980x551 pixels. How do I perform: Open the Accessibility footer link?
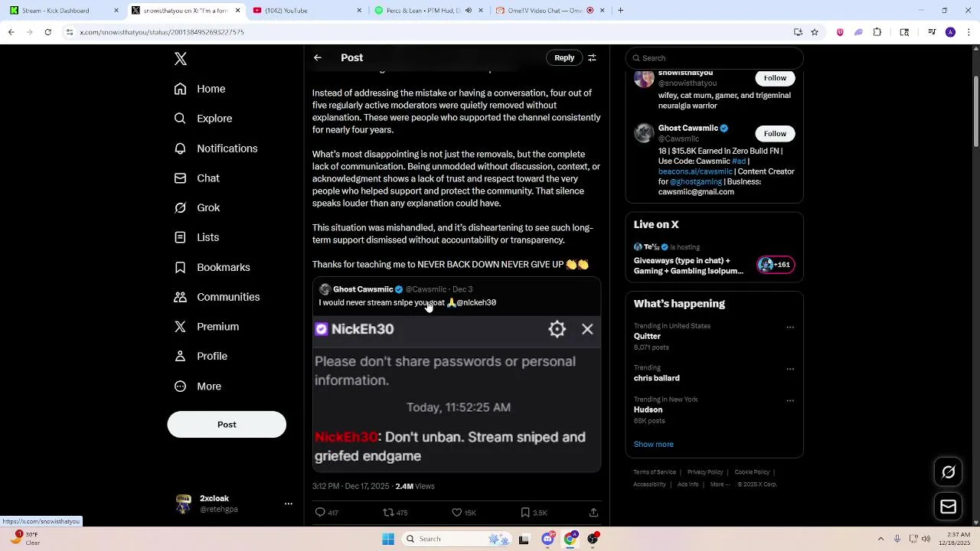tap(649, 484)
